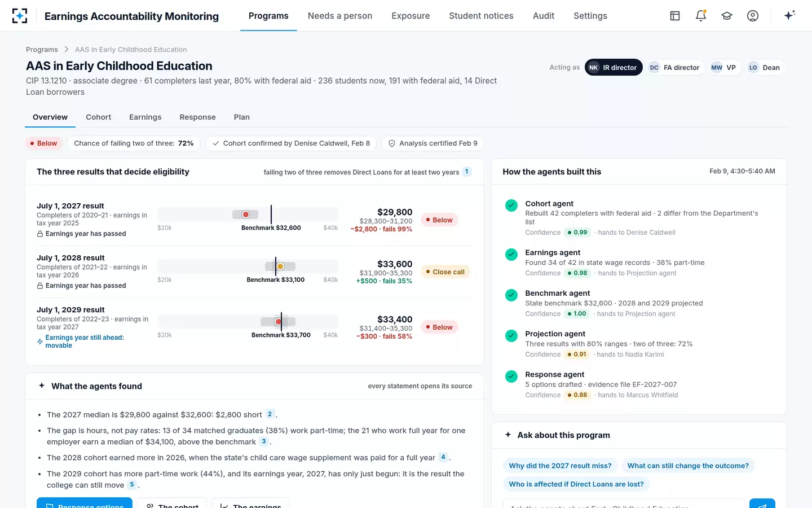This screenshot has height=508, width=812.
Task: Act as FA director
Action: click(674, 67)
